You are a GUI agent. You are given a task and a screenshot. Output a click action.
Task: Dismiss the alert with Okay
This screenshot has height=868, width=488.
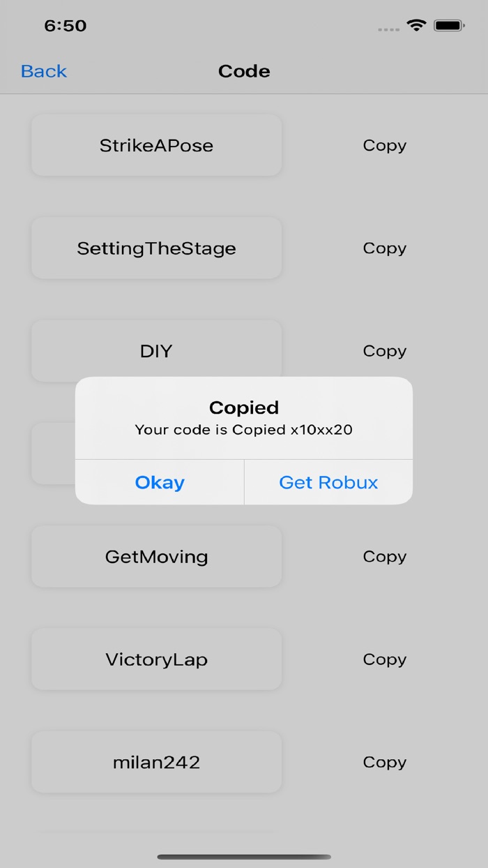click(x=159, y=482)
